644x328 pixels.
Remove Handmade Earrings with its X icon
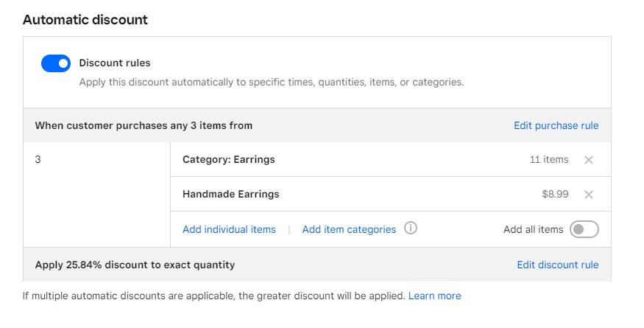[x=589, y=195]
